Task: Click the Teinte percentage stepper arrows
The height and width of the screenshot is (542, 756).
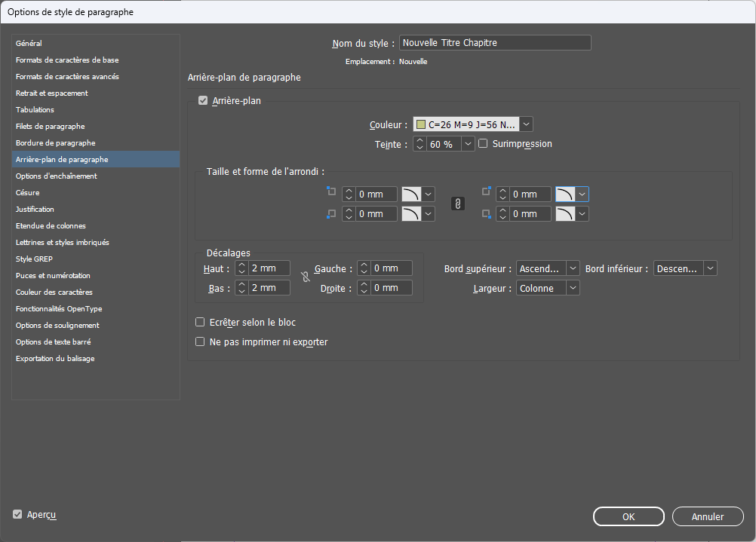Action: 420,144
